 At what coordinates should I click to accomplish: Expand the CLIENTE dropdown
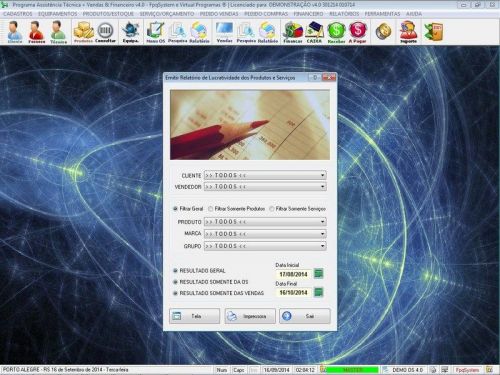coord(322,175)
